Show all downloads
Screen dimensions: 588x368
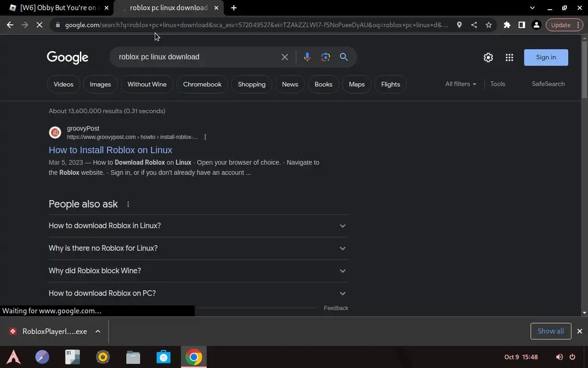pos(551,331)
